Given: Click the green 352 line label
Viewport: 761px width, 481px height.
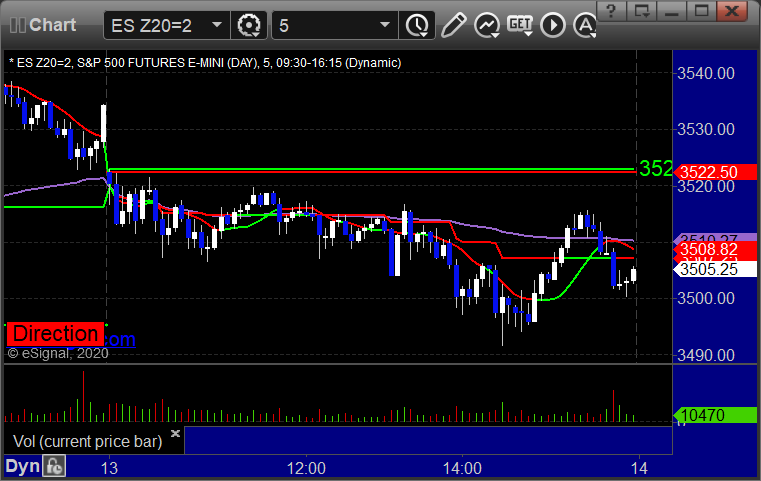Looking at the screenshot, I should pos(656,169).
